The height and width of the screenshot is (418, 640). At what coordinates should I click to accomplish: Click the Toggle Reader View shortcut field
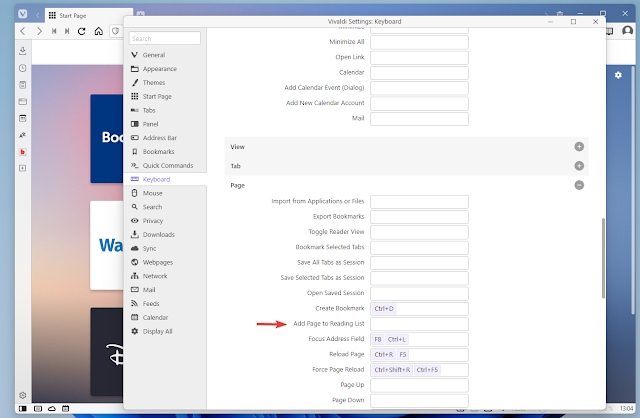coord(419,232)
